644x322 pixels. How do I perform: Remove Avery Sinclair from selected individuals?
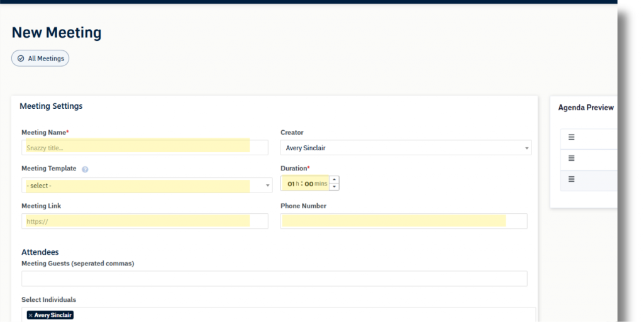tap(30, 315)
